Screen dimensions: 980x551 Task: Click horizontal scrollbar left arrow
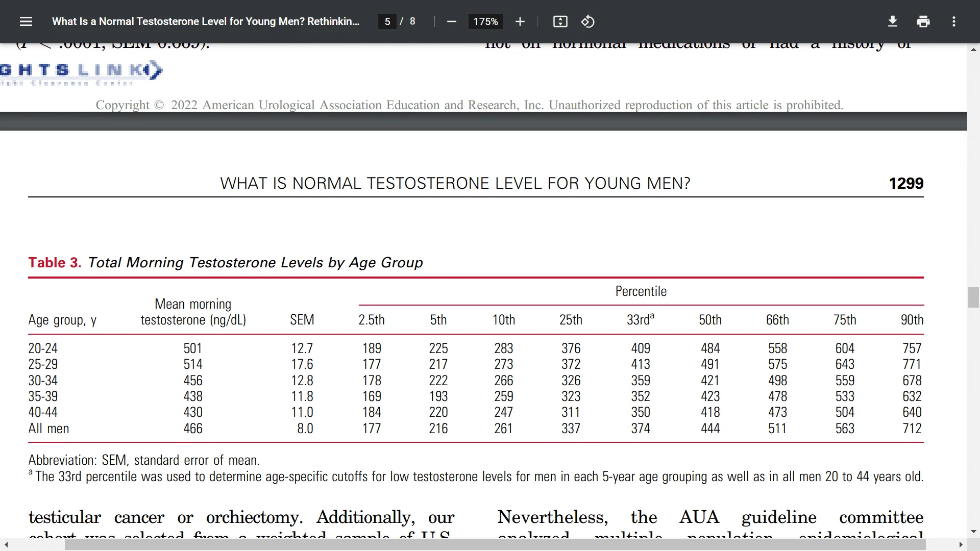pos(6,545)
